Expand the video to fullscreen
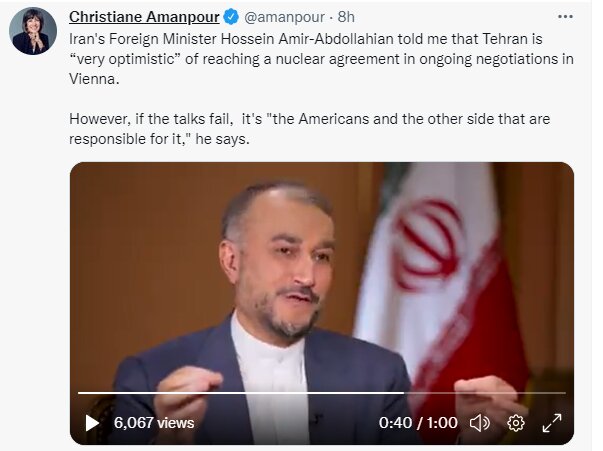Image resolution: width=603 pixels, height=451 pixels. click(x=552, y=423)
